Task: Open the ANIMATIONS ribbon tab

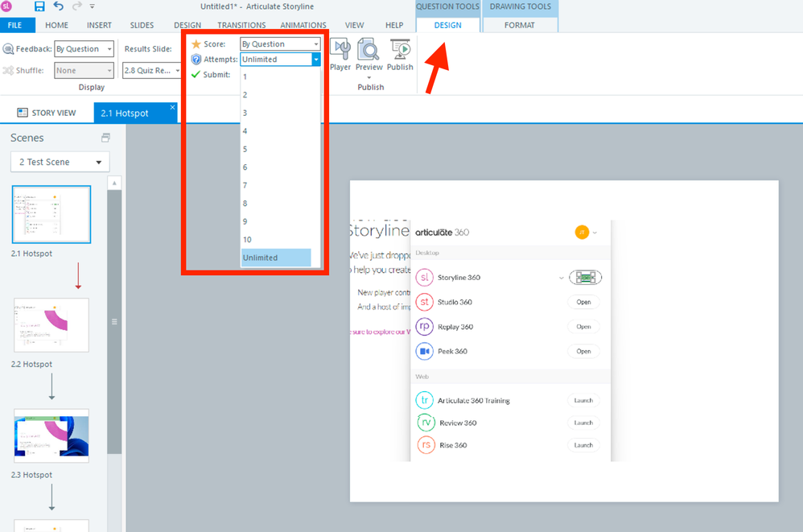Action: [x=303, y=25]
